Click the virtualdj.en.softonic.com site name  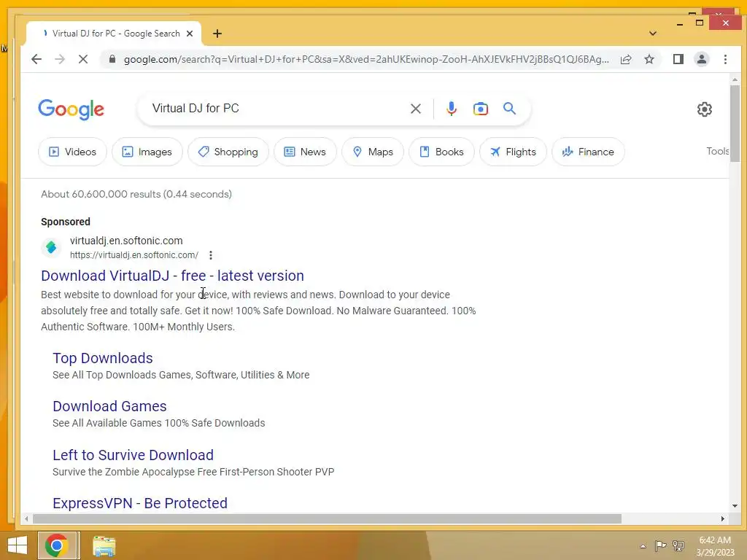[126, 241]
